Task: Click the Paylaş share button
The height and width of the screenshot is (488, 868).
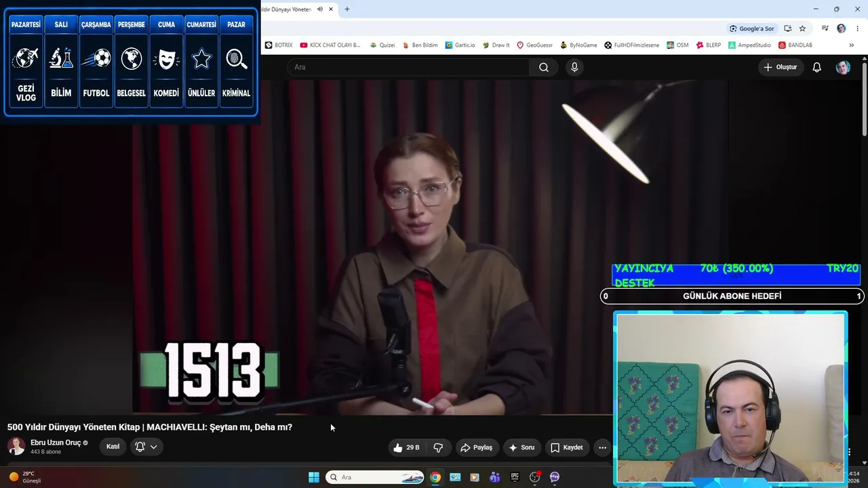Action: 476,447
